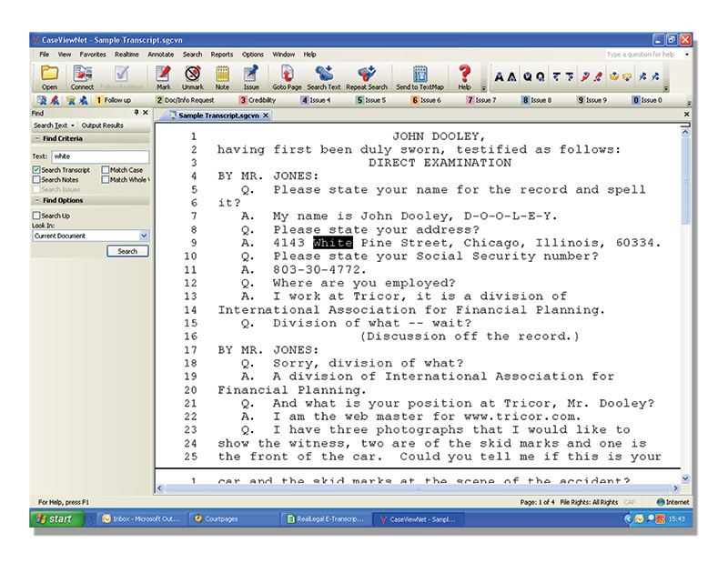Click the first blue pushpin issue navigation icon
This screenshot has width=728, height=563.
[x=642, y=76]
